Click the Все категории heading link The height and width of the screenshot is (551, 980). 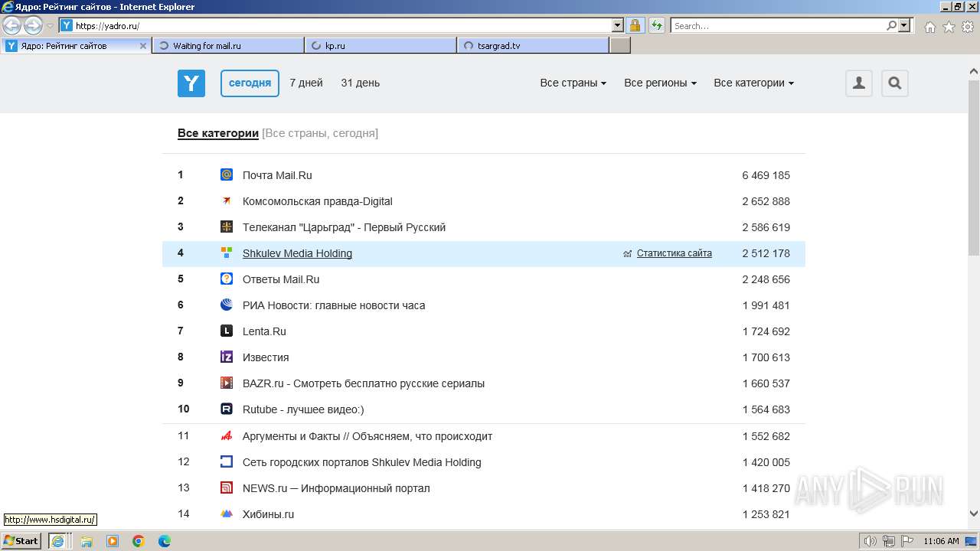tap(218, 133)
